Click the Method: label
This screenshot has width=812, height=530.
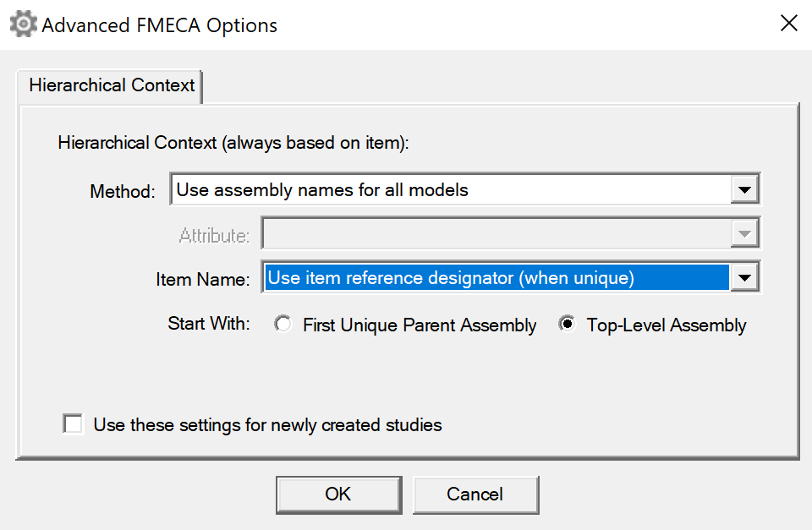[x=122, y=192]
